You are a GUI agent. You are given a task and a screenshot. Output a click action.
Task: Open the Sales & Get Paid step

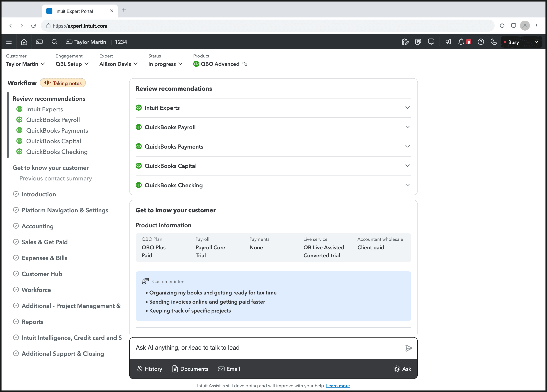click(40, 242)
